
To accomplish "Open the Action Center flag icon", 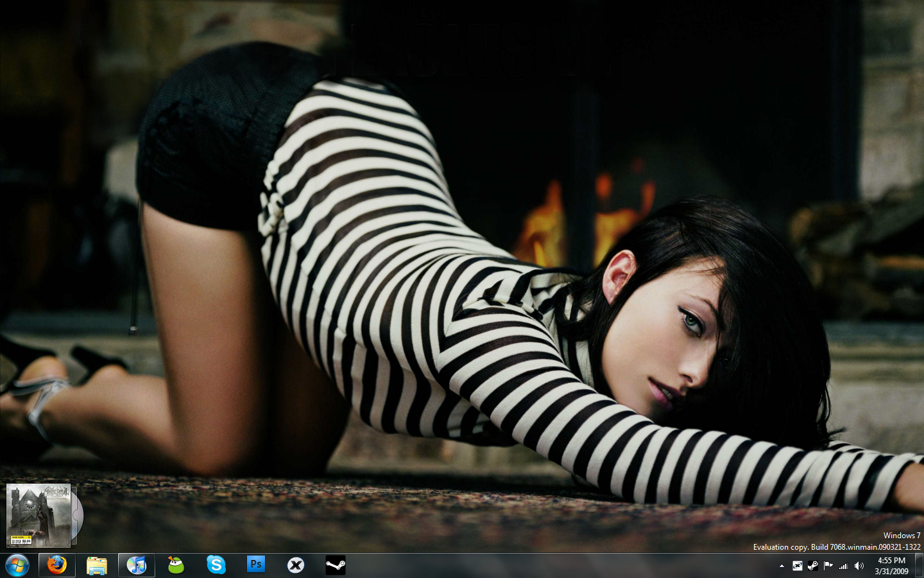I will click(x=828, y=566).
